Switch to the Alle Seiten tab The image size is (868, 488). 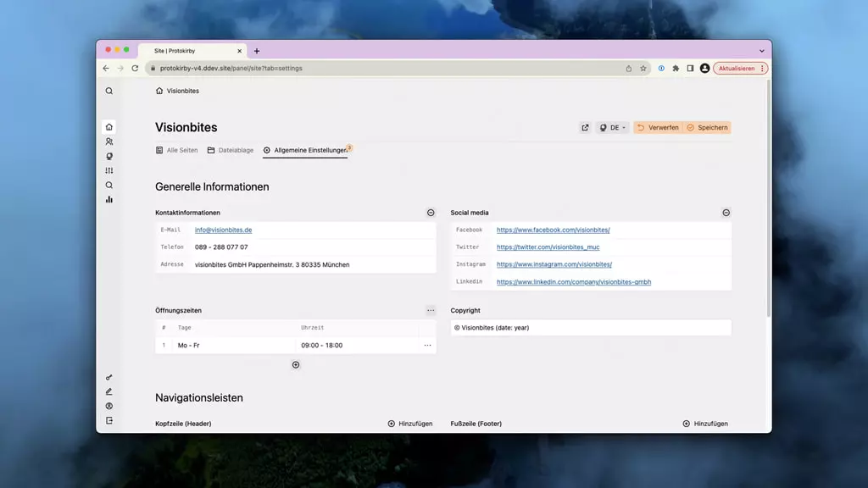(x=176, y=150)
